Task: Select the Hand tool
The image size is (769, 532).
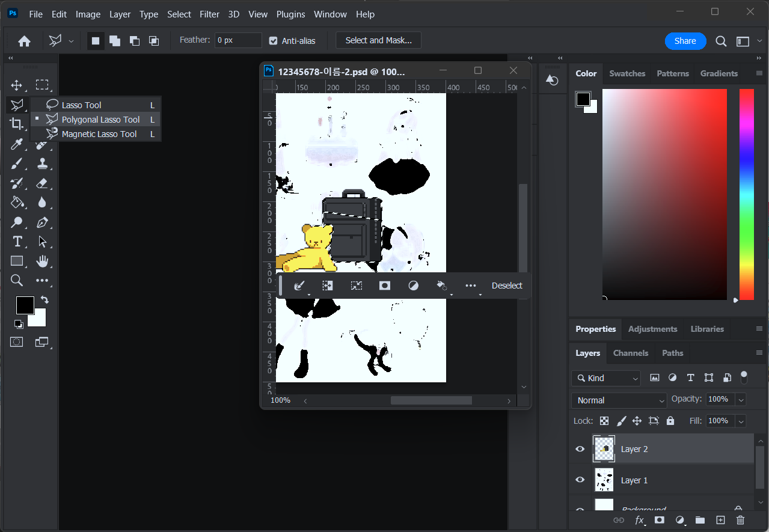Action: (42, 261)
